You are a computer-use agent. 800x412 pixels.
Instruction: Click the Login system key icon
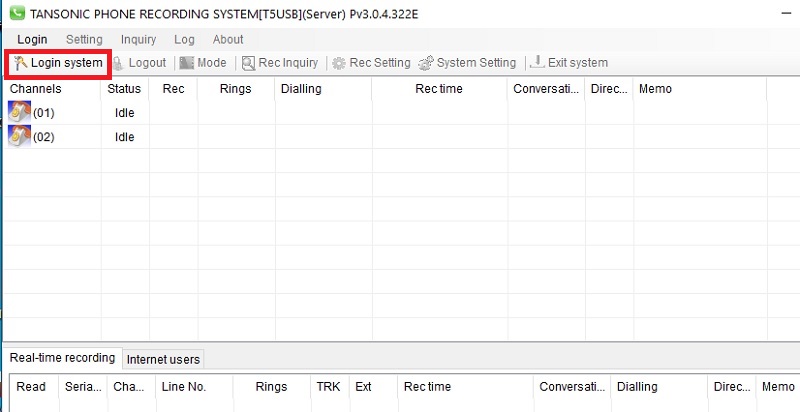click(20, 63)
